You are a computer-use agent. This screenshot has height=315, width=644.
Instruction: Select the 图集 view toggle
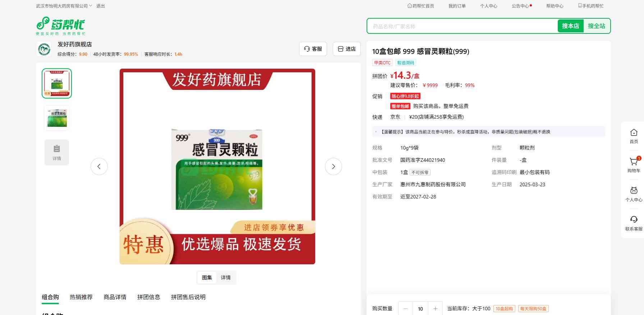(207, 278)
